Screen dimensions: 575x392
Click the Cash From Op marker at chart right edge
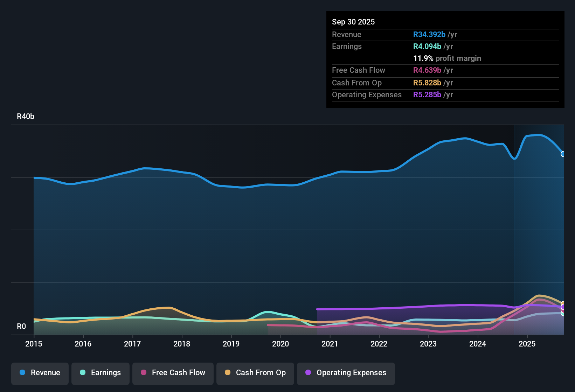click(x=562, y=303)
